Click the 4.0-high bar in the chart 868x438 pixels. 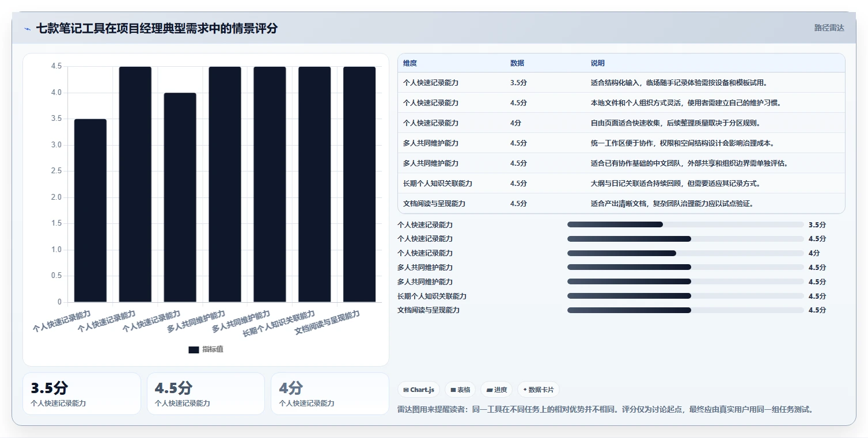(180, 197)
